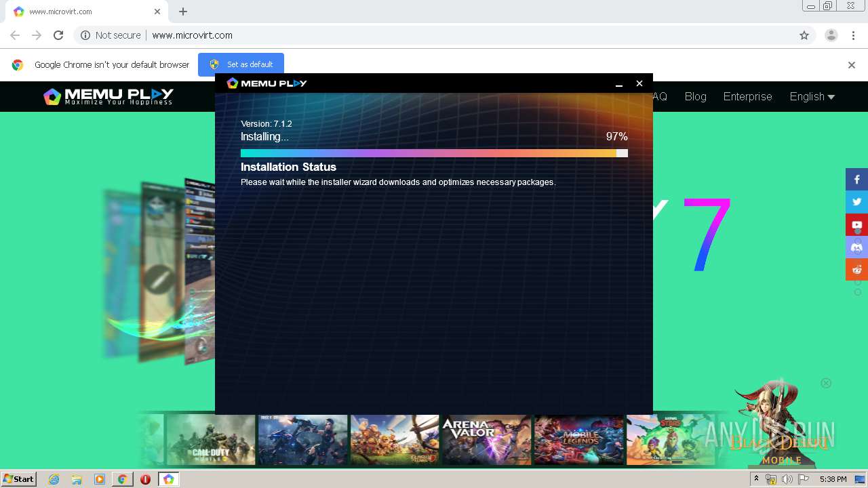Show hidden system tray icons
The width and height of the screenshot is (868, 488).
point(756,479)
